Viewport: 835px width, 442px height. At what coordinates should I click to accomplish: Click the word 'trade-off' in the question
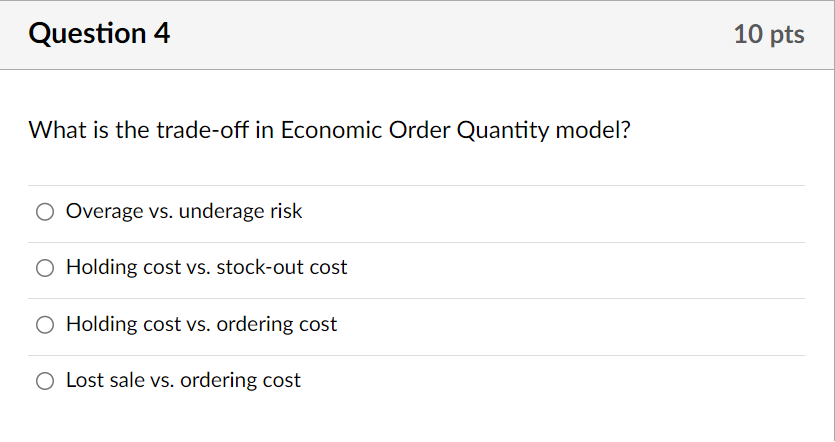tap(200, 130)
